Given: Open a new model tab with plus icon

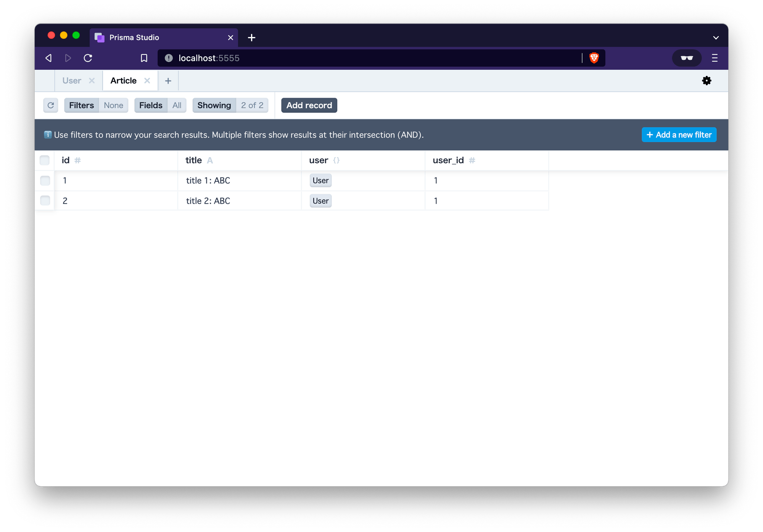Looking at the screenshot, I should click(168, 81).
